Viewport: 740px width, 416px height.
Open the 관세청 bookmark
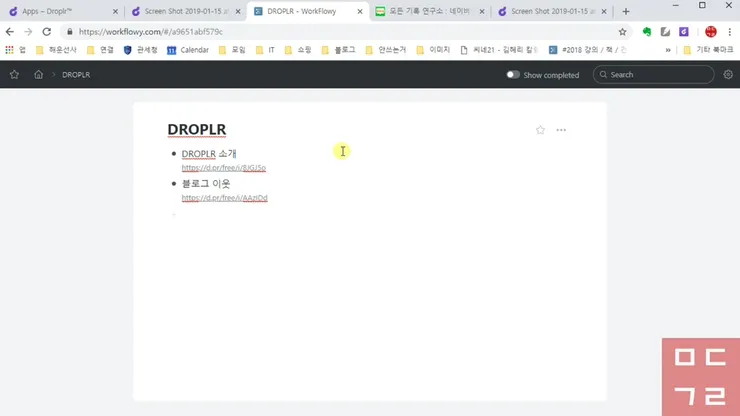pyautogui.click(x=140, y=50)
